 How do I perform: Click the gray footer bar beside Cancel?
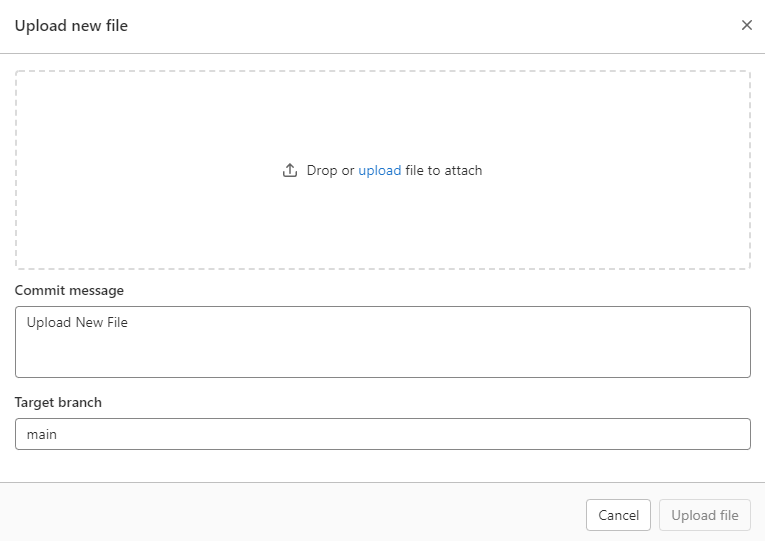(293, 512)
